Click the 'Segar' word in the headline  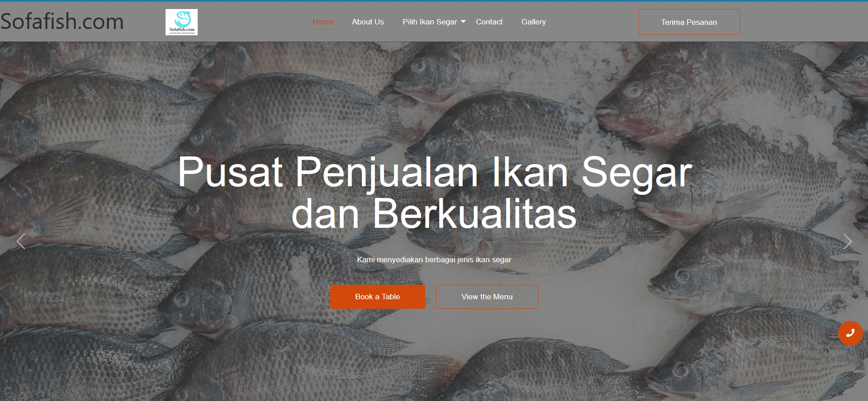[636, 173]
